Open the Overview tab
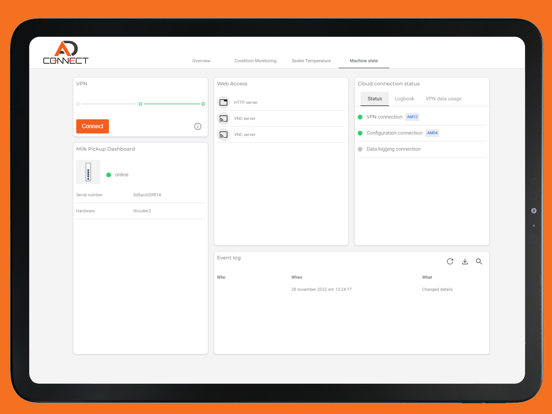The height and width of the screenshot is (414, 552). 201,61
